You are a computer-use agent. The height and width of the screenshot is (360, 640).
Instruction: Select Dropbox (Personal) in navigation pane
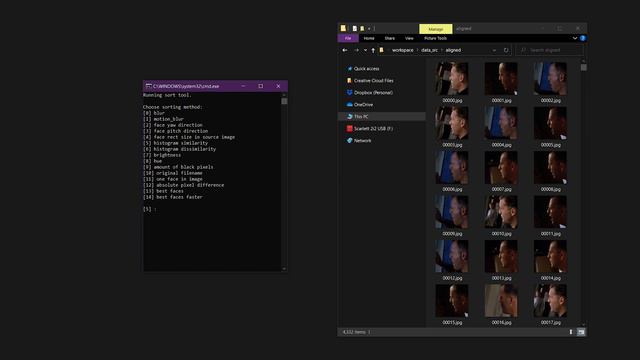pos(373,93)
